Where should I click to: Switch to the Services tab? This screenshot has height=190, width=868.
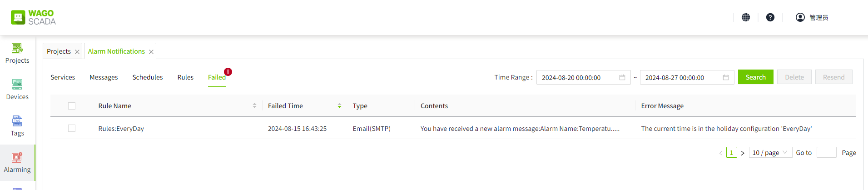(x=63, y=77)
